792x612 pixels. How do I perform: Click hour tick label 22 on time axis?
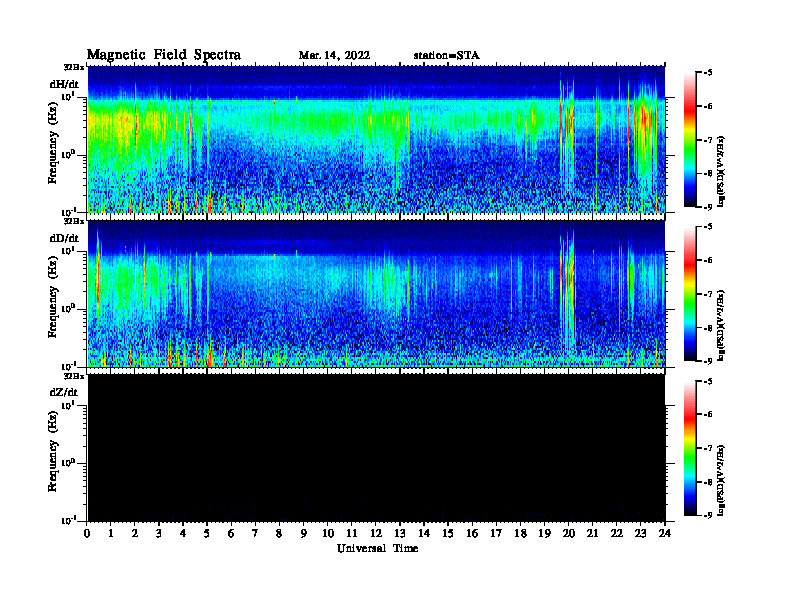[617, 533]
